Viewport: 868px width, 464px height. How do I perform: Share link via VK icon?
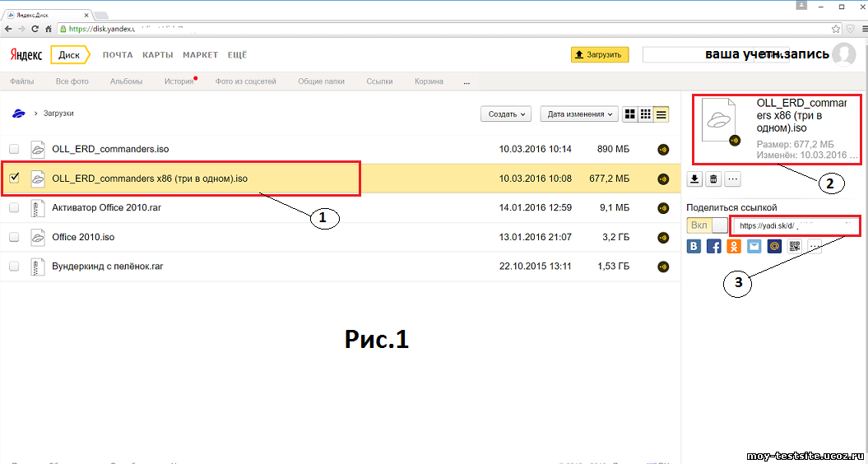click(694, 245)
